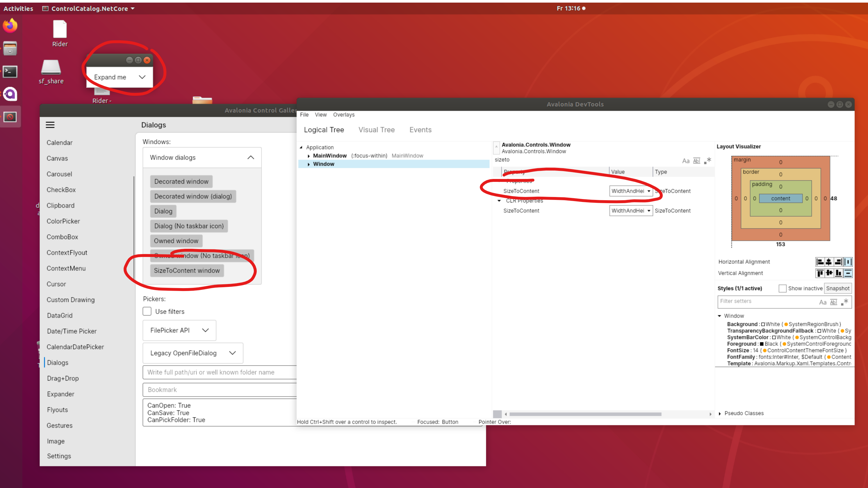This screenshot has width=868, height=488.
Task: Click the Bookmark input field
Action: click(x=219, y=390)
